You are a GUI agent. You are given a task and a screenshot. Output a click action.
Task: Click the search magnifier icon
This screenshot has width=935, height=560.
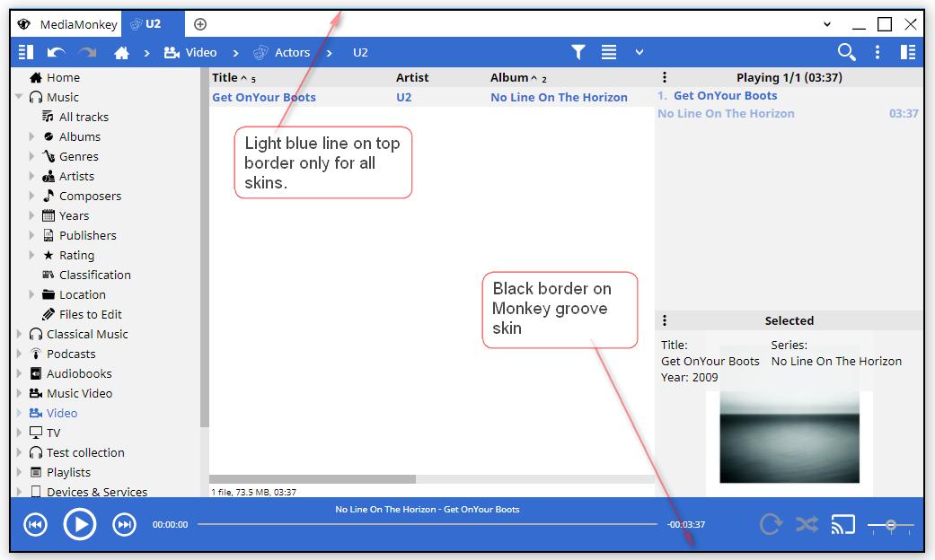coord(846,52)
